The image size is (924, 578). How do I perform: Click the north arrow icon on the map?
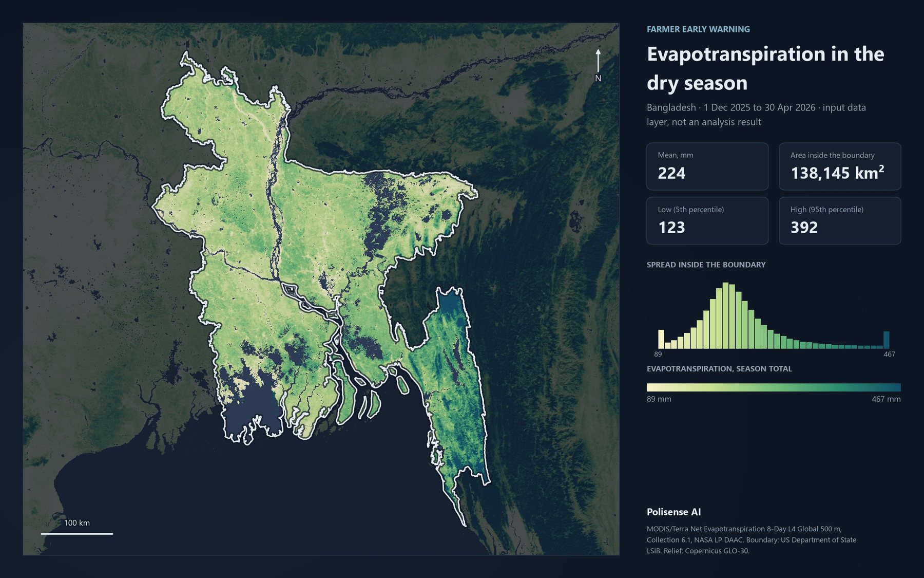click(x=598, y=65)
